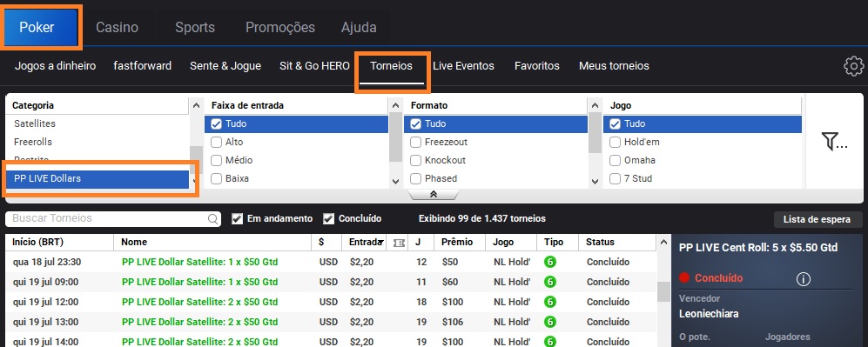Select the Torneios tab
868x347 pixels.
tap(392, 66)
